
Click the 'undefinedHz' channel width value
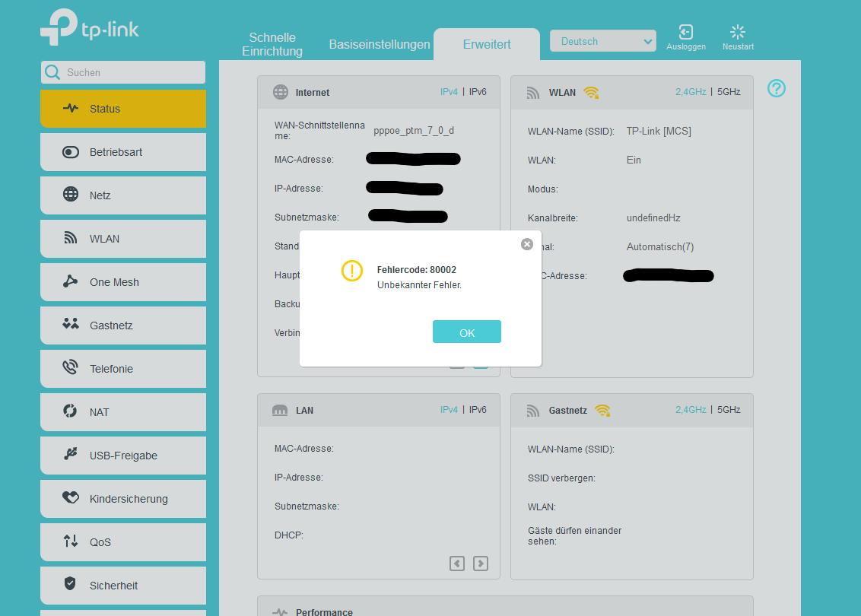pos(653,218)
